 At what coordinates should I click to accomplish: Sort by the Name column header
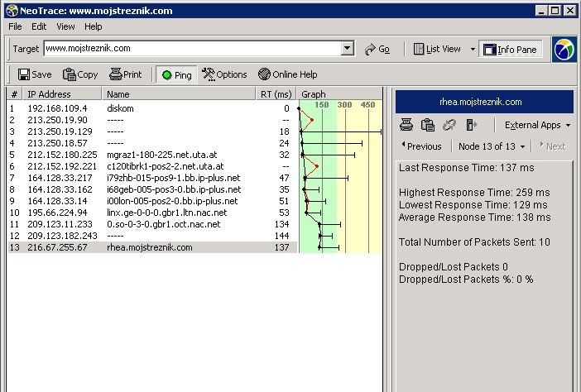pos(179,94)
